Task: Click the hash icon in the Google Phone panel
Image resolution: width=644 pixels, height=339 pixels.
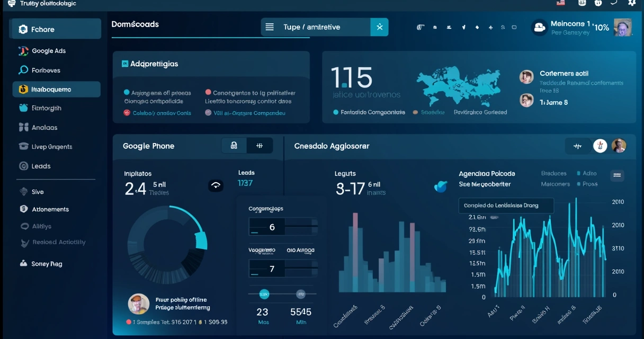Action: point(260,146)
